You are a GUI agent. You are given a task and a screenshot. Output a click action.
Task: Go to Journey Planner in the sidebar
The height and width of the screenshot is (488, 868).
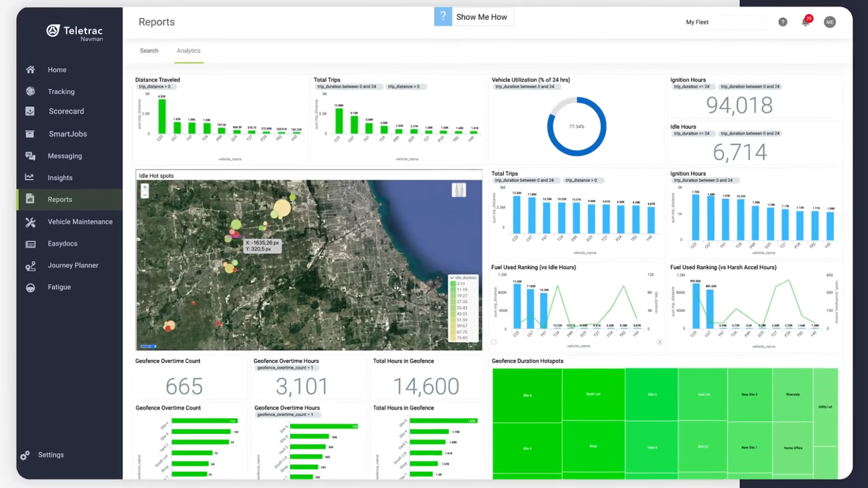72,265
